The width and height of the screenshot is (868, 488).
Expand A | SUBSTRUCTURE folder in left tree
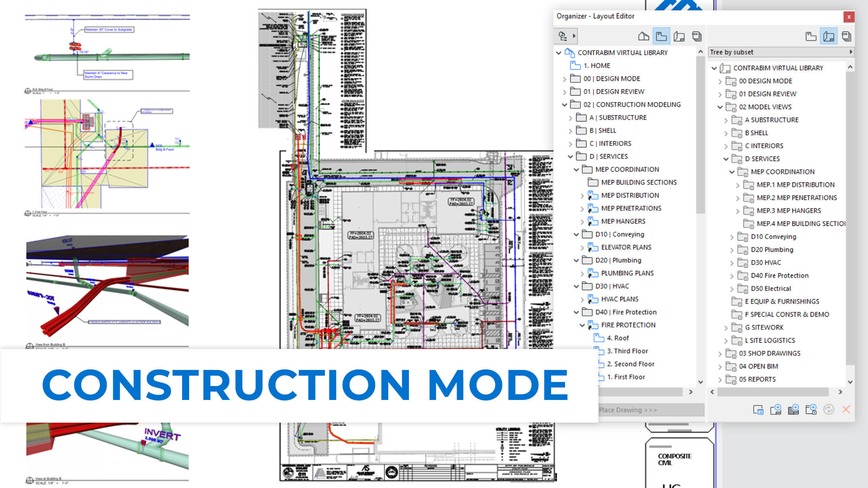point(570,118)
